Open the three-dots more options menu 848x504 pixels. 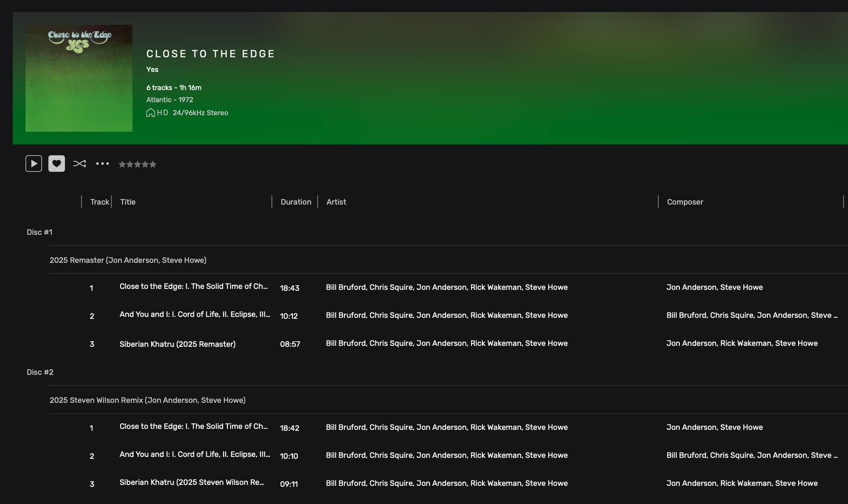pos(102,164)
